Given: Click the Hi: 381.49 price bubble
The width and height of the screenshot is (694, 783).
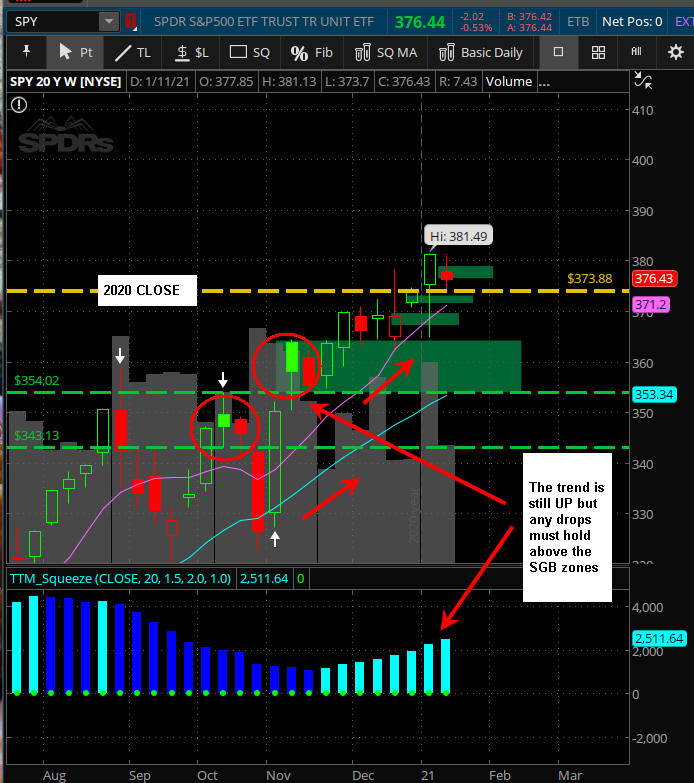Looking at the screenshot, I should [458, 236].
